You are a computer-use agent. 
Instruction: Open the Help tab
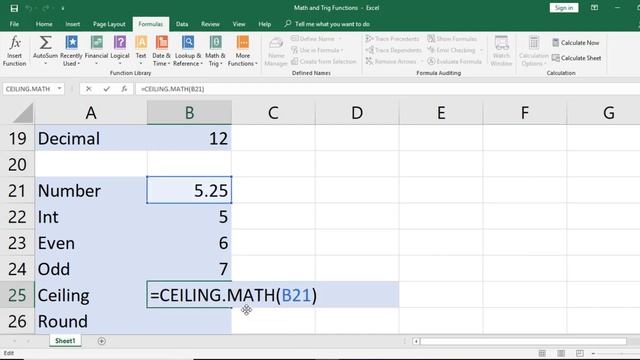[264, 24]
